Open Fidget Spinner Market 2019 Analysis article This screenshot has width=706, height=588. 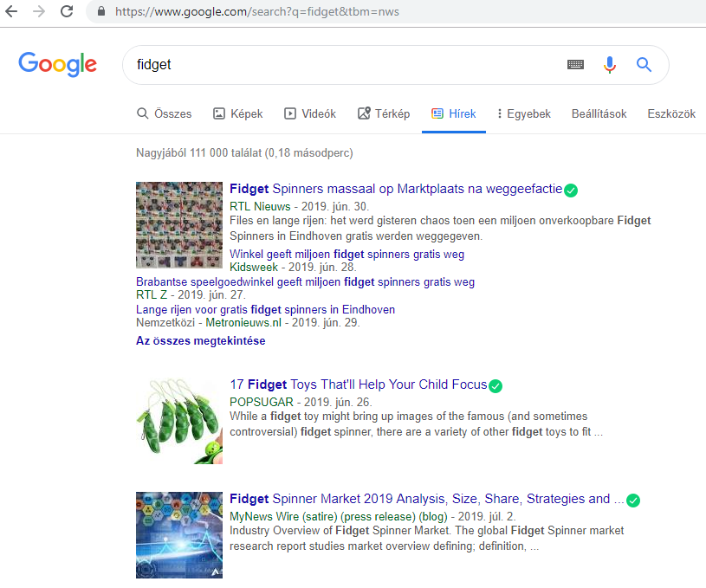(427, 499)
